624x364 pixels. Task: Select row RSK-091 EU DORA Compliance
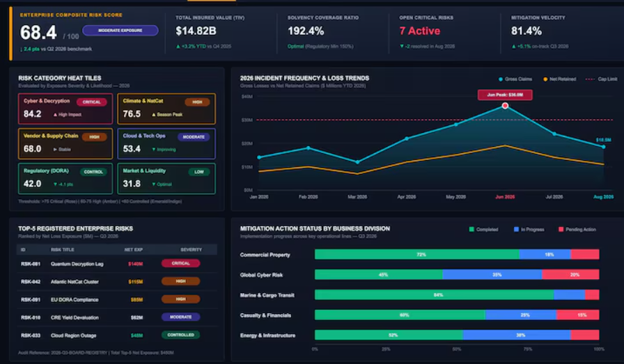tap(118, 299)
